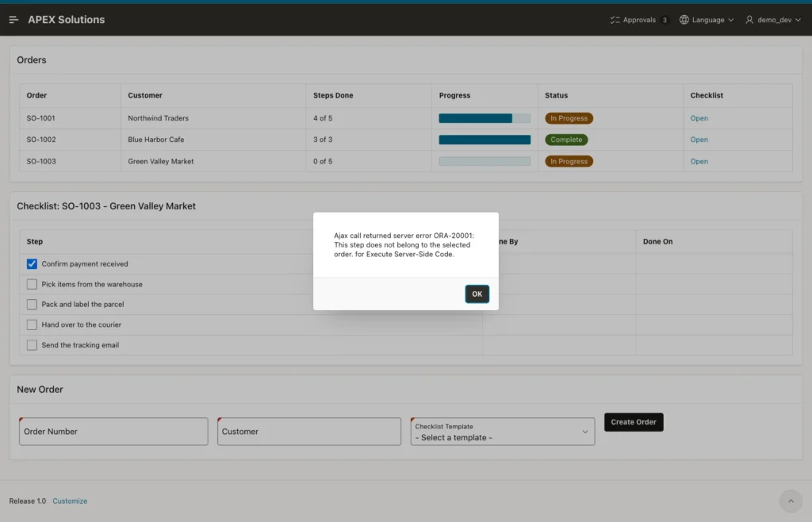Click the Step column header

point(35,241)
